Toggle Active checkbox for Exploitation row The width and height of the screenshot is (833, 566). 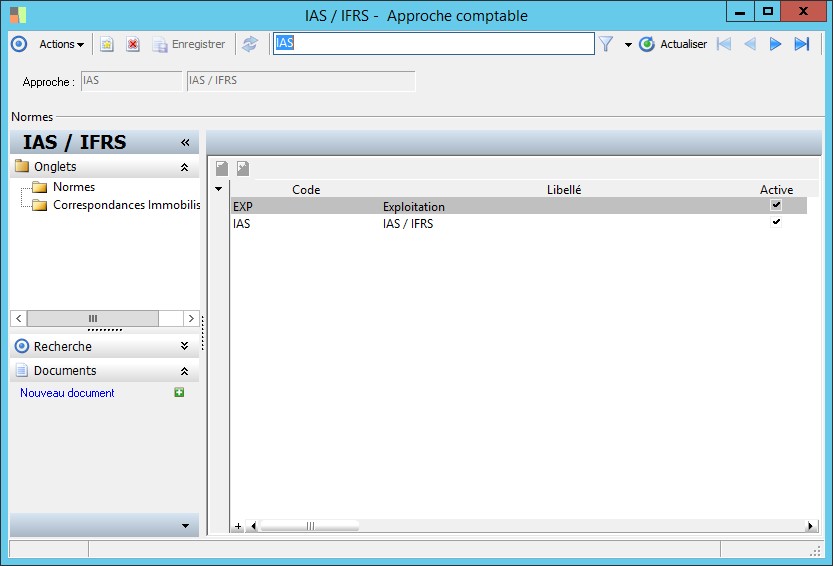pos(776,205)
